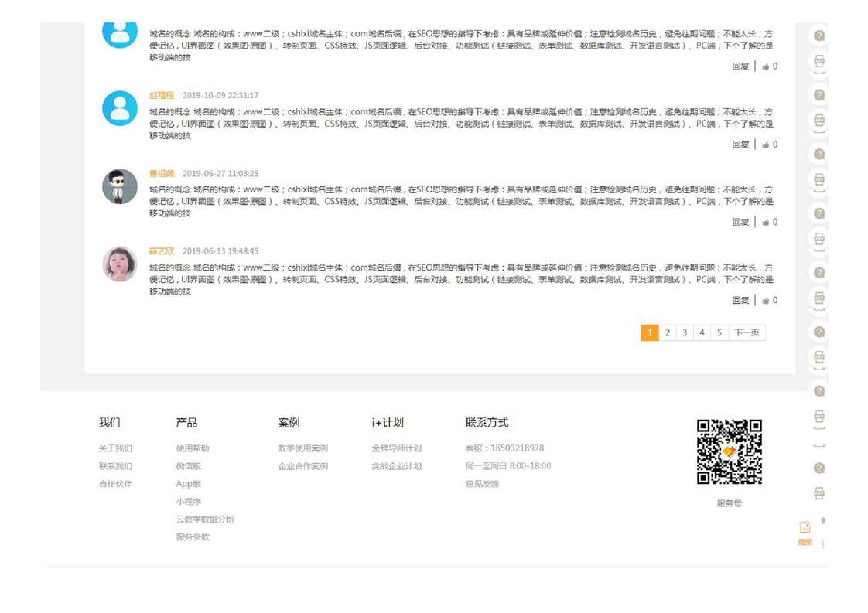Give 薛艺欣's comment a thumbs-up

click(x=766, y=301)
